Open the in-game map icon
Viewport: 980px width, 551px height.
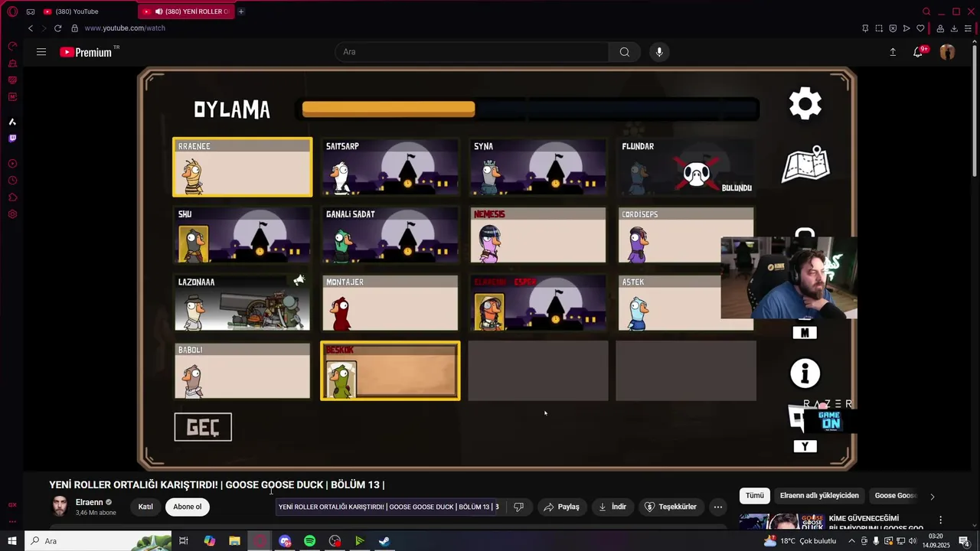click(805, 164)
